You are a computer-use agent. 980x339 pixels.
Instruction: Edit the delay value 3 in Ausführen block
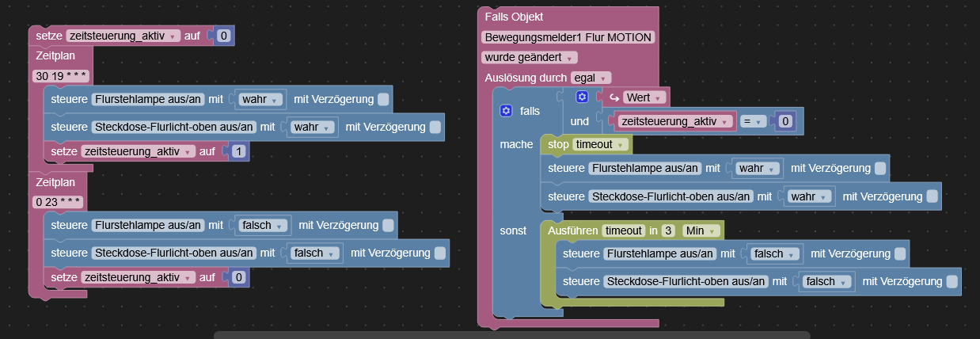668,230
